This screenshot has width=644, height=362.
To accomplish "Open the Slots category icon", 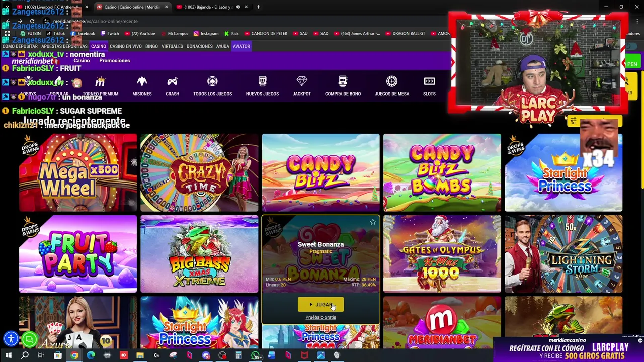I will pyautogui.click(x=429, y=81).
